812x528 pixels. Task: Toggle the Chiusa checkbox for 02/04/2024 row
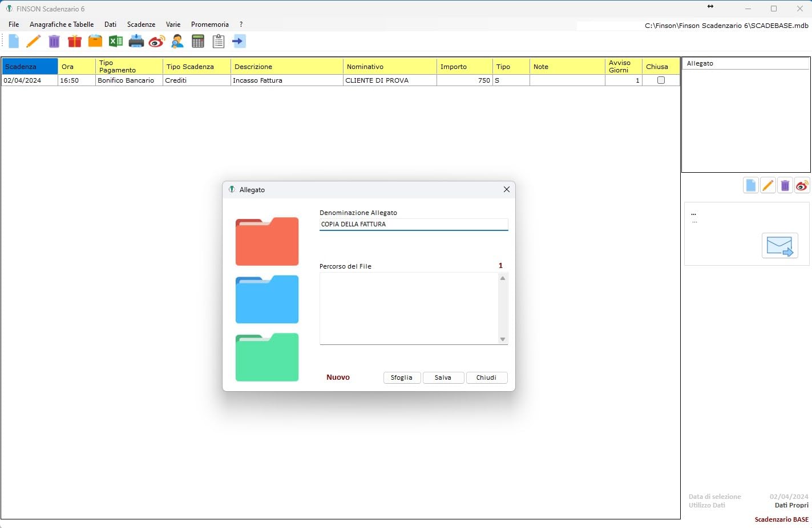[x=661, y=80]
